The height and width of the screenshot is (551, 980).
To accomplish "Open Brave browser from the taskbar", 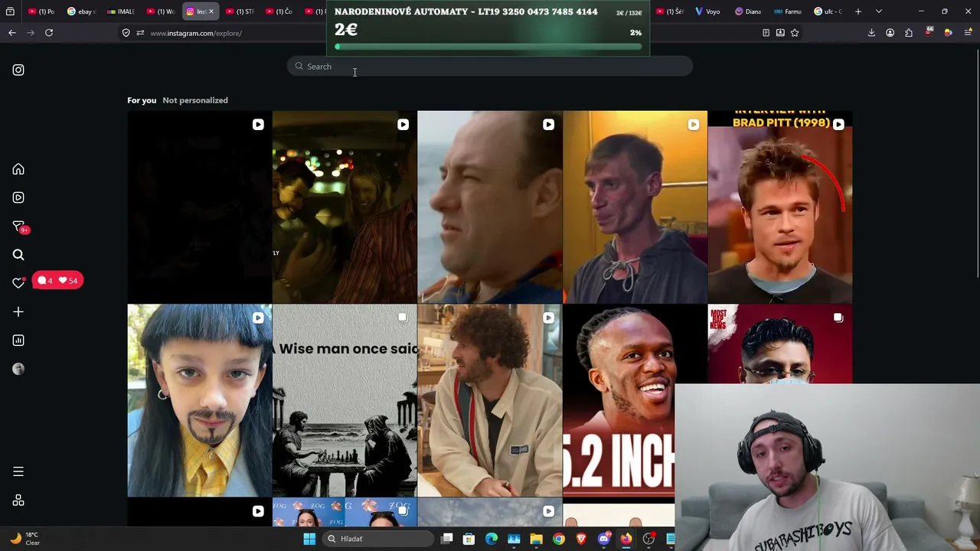I will pos(581,539).
